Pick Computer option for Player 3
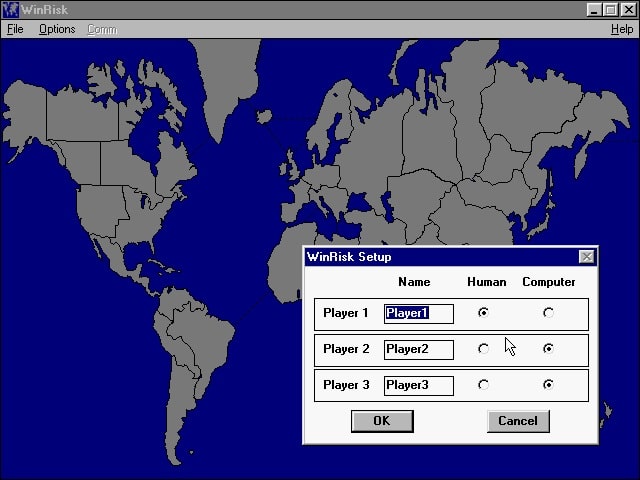This screenshot has width=640, height=480. (x=548, y=384)
